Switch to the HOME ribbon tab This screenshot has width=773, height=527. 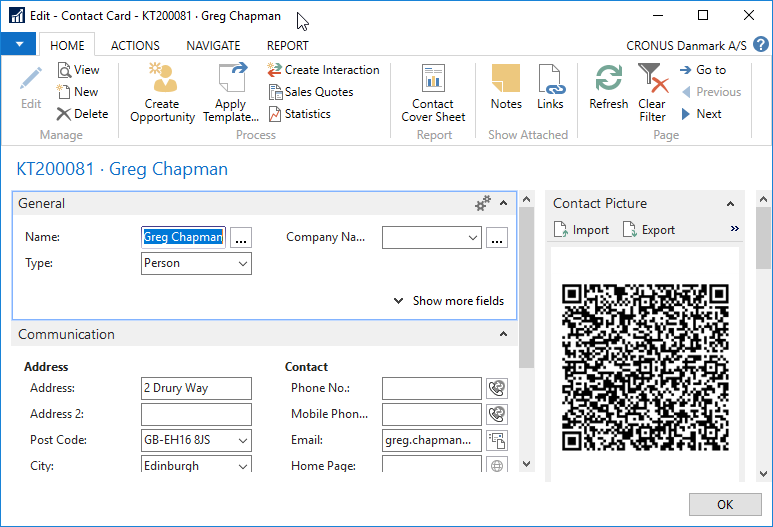67,45
